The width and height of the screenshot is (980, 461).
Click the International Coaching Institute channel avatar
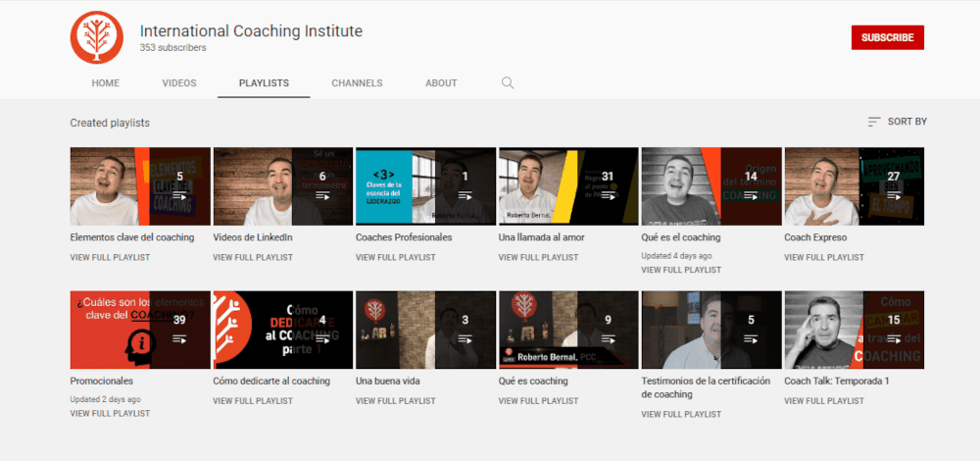pos(97,37)
